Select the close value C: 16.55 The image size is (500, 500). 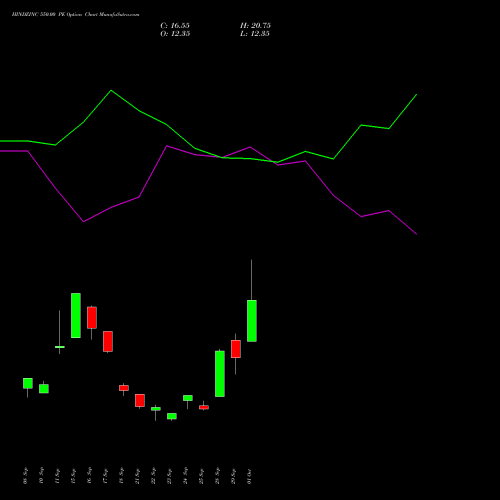pos(175,26)
